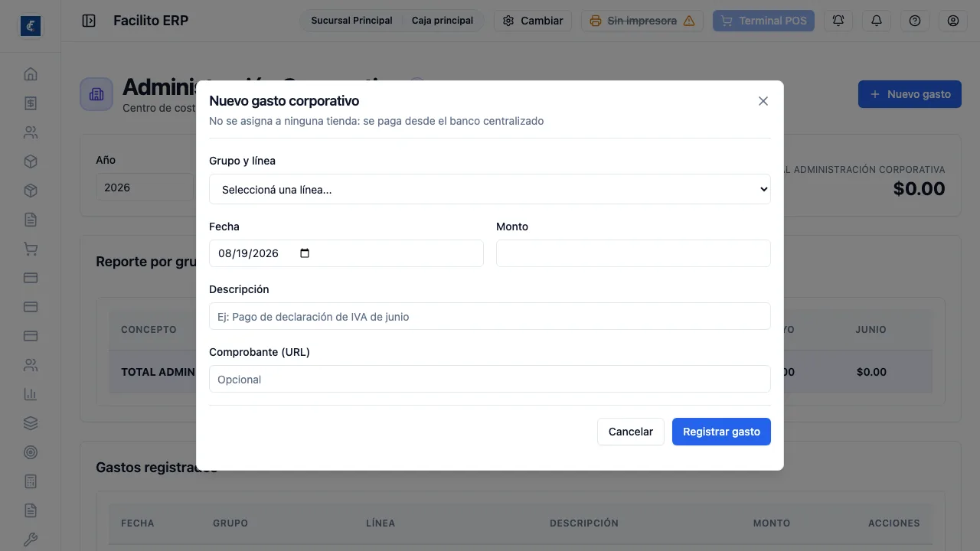Expand the Grupo y línea dropdown
Viewport: 980px width, 551px height.
tap(490, 189)
